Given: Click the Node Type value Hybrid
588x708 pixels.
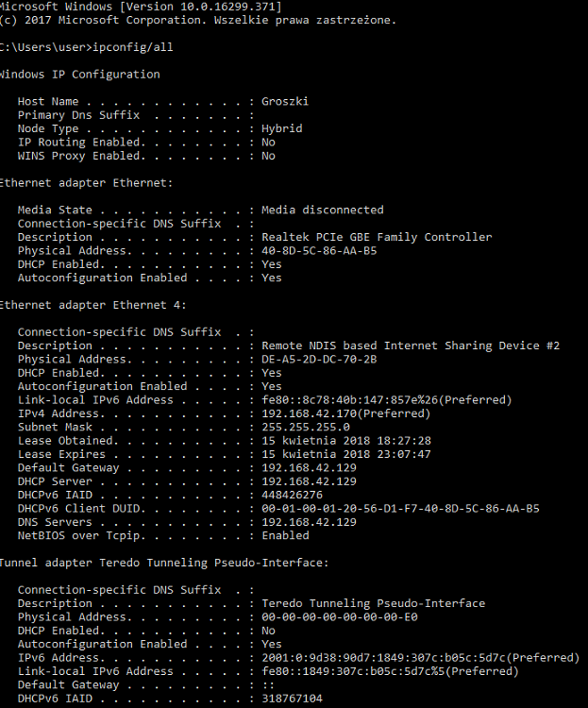Looking at the screenshot, I should pyautogui.click(x=281, y=128).
